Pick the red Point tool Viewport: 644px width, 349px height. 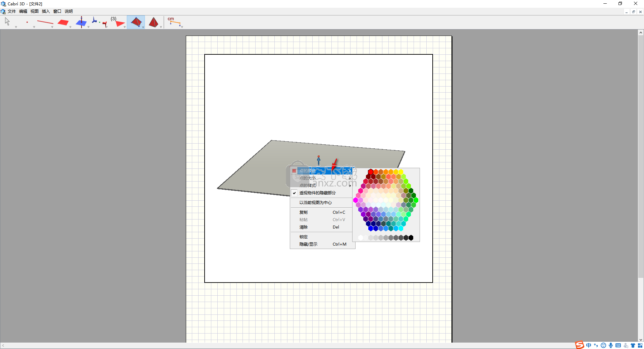[27, 22]
